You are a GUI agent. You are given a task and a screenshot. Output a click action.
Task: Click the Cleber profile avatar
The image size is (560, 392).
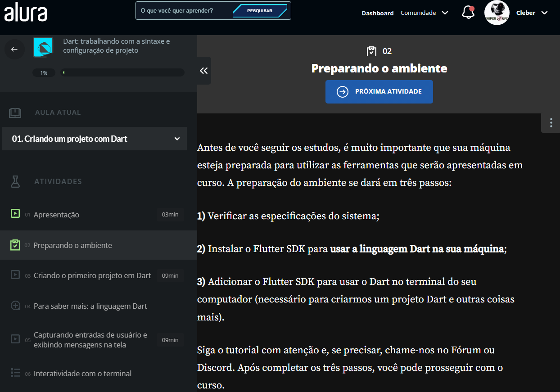(497, 13)
